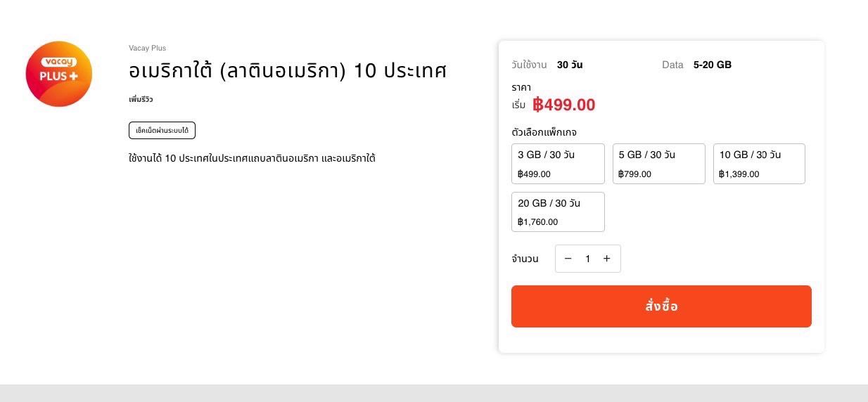Click the 5-20 GB data value
This screenshot has width=868, height=402.
[713, 65]
